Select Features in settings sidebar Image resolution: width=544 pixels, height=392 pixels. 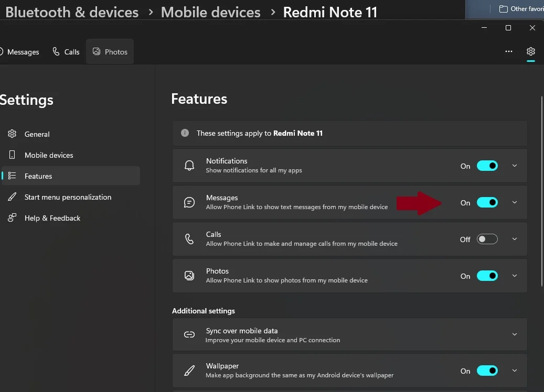tap(71, 176)
